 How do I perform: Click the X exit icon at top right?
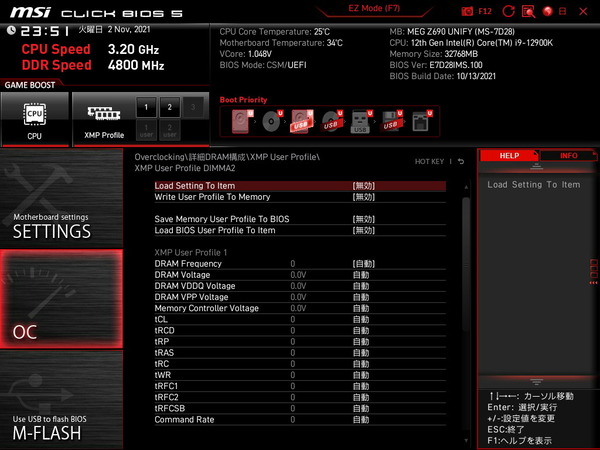[x=583, y=11]
